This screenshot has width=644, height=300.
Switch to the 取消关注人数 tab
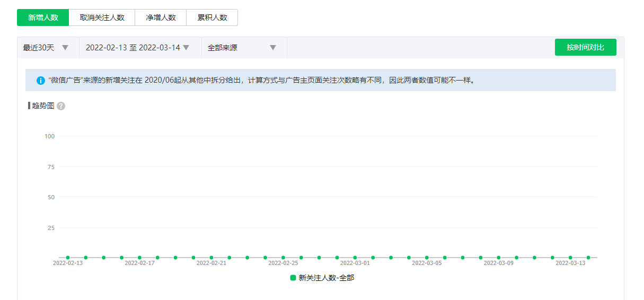click(102, 17)
